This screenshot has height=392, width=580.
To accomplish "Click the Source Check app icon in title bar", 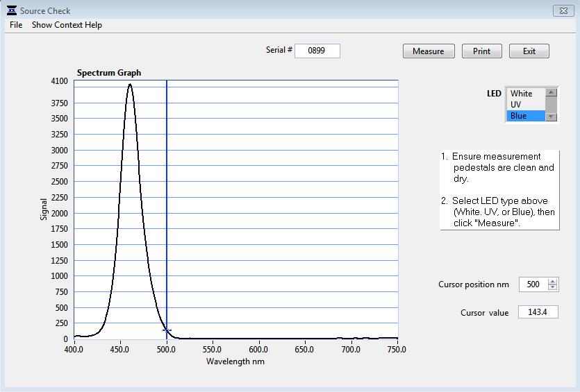I will coord(11,10).
